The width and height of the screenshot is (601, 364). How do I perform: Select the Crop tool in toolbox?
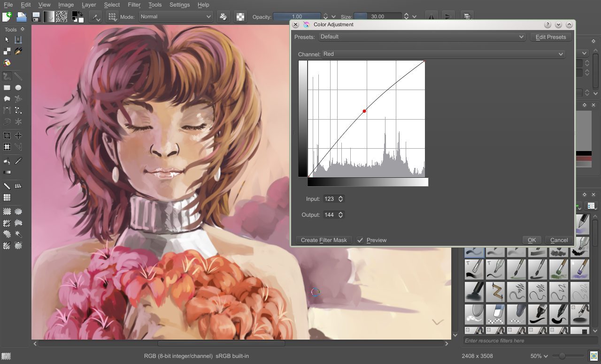pyautogui.click(x=7, y=136)
